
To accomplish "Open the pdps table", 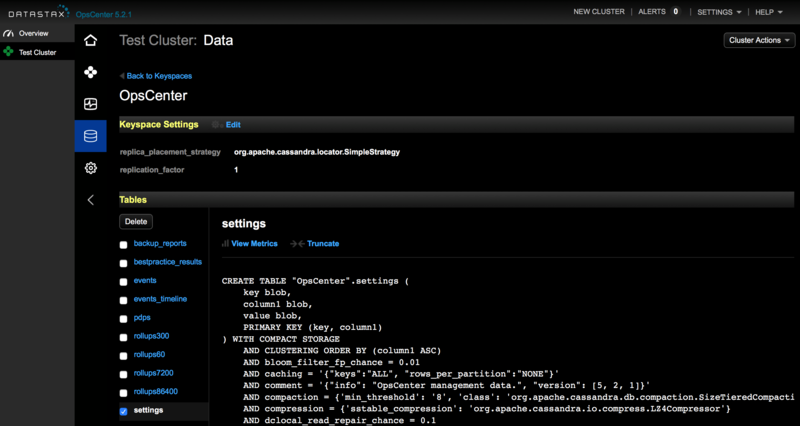I will coord(142,317).
